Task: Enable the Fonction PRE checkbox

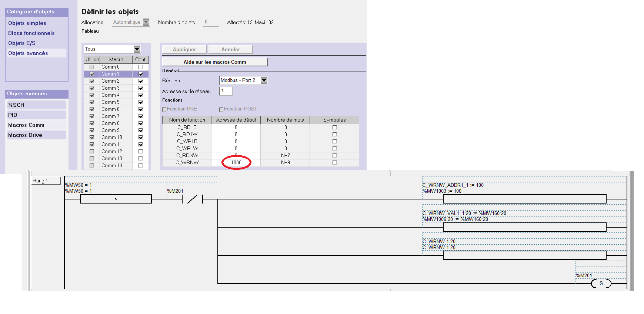Action: [164, 109]
